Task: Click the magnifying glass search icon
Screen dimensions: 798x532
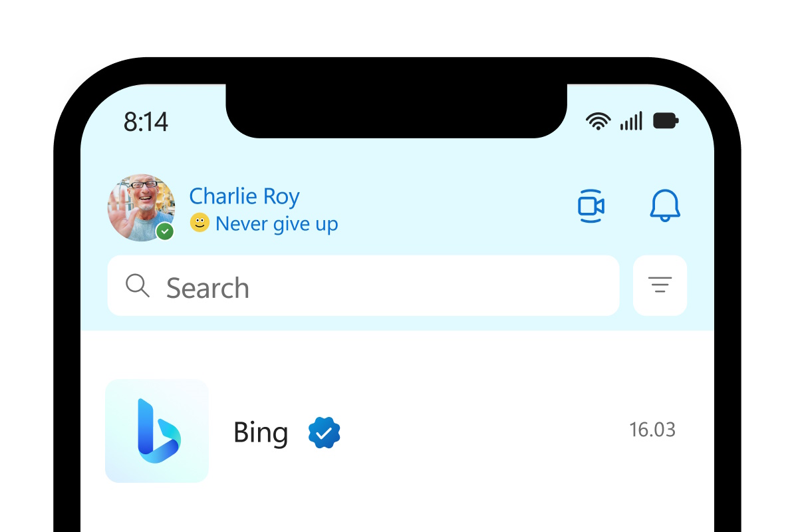Action: coord(138,286)
